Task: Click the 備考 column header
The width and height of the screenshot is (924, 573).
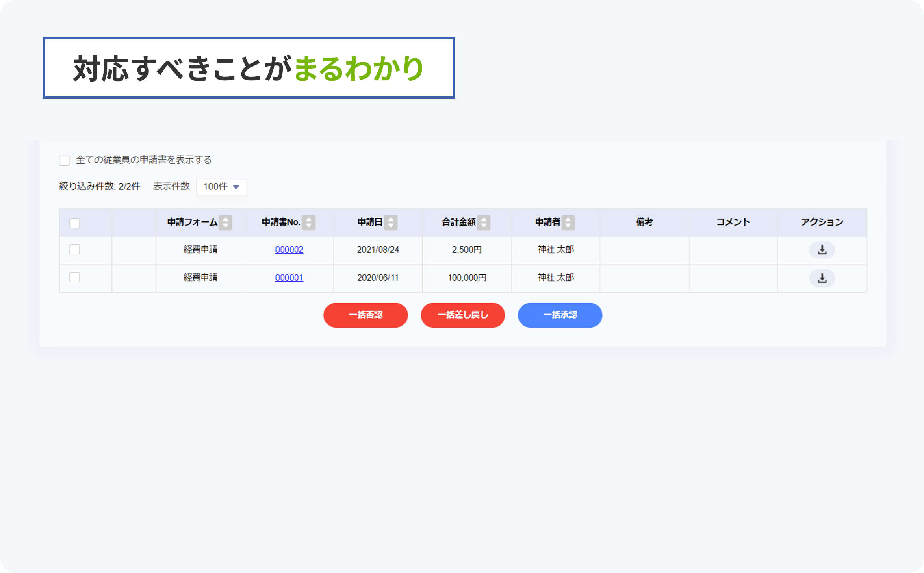Action: click(644, 222)
